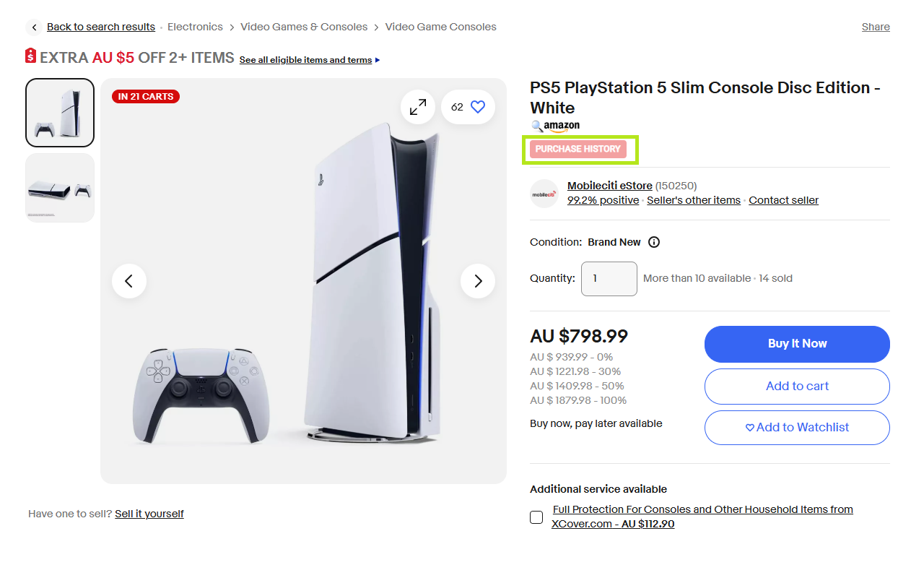This screenshot has height=578, width=924.
Task: Open Seller's other items
Action: tap(693, 200)
